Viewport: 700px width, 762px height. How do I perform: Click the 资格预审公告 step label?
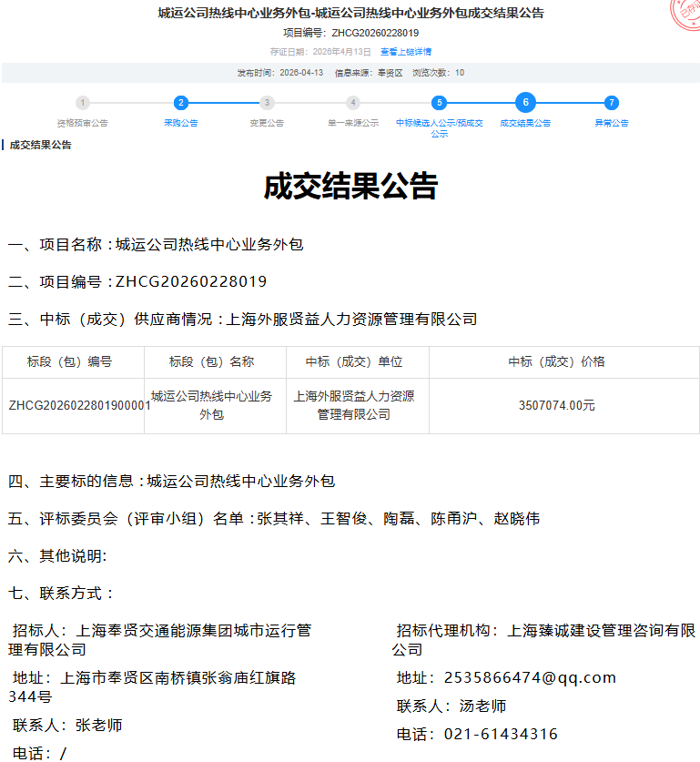pyautogui.click(x=83, y=123)
